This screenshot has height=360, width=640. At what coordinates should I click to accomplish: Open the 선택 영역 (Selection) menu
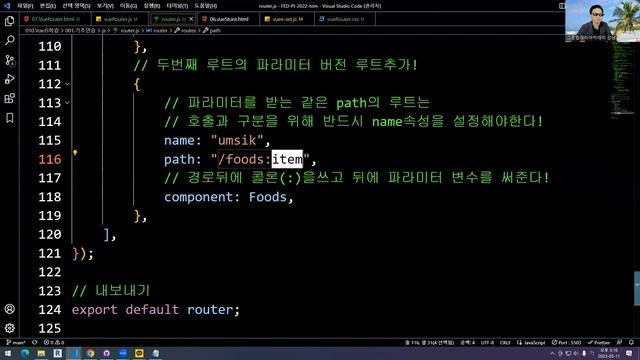(x=76, y=6)
